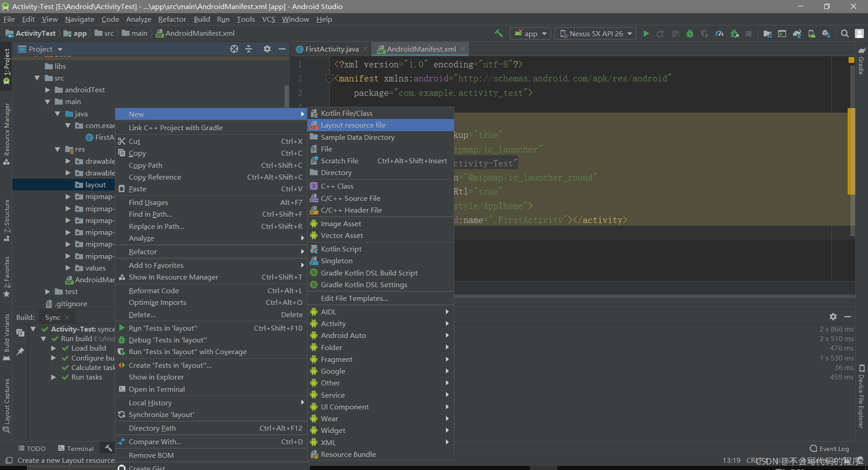
Task: Open Device File Explorer side tab
Action: [862, 397]
